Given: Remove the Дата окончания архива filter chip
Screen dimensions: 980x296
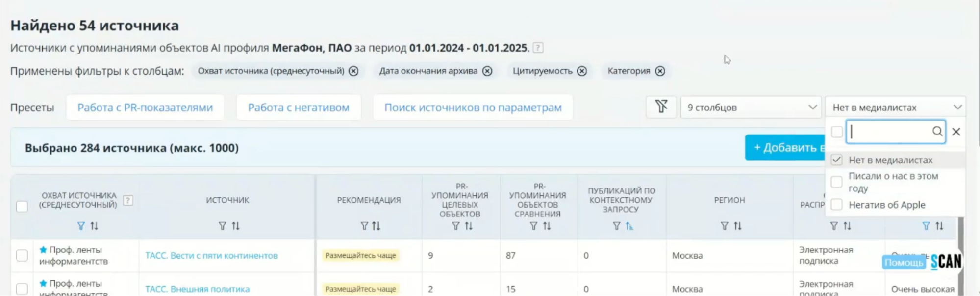Looking at the screenshot, I should click(487, 71).
